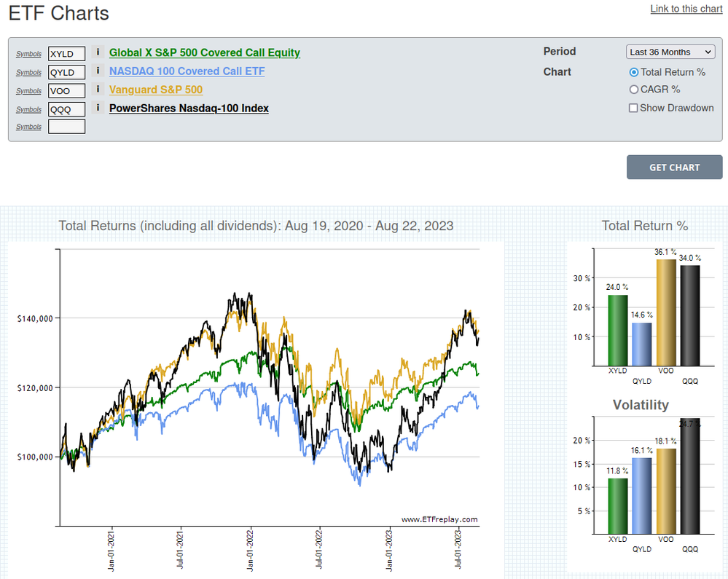The width and height of the screenshot is (728, 579).
Task: Open the Link to this chart link
Action: [x=686, y=9]
